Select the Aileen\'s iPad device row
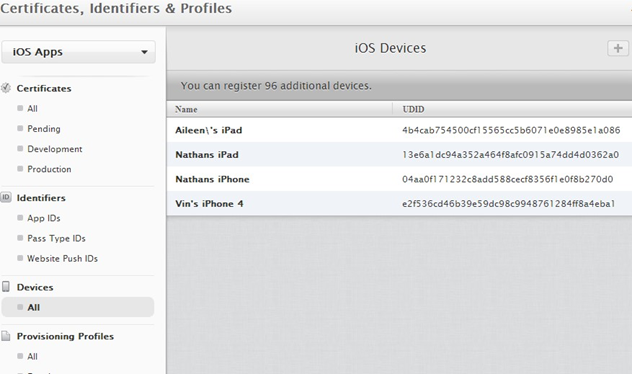Screen dimensions: 632x374 pyautogui.click(x=399, y=130)
